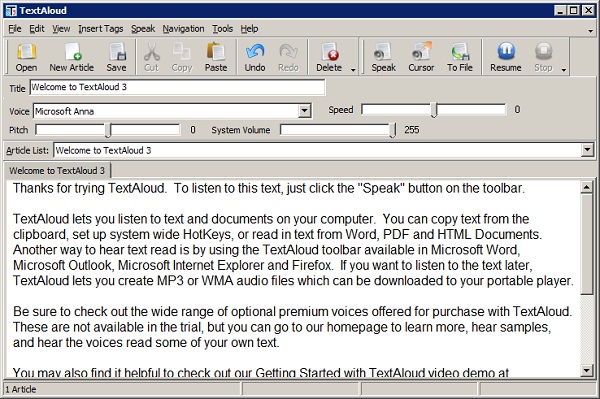Click the Stop playback button
The height and width of the screenshot is (399, 600).
(543, 57)
